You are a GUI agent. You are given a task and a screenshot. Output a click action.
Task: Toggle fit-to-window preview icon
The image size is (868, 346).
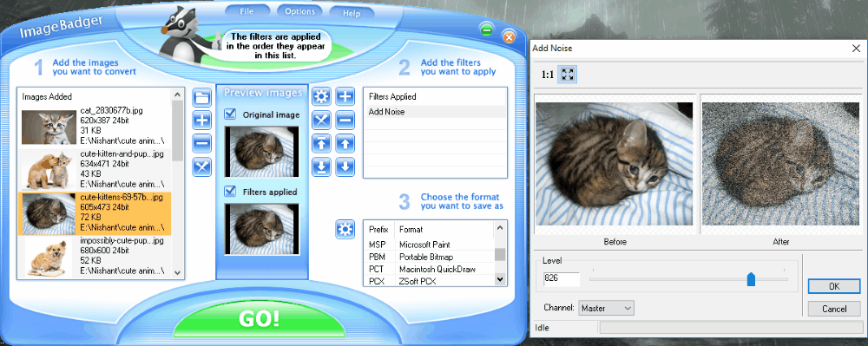[567, 75]
